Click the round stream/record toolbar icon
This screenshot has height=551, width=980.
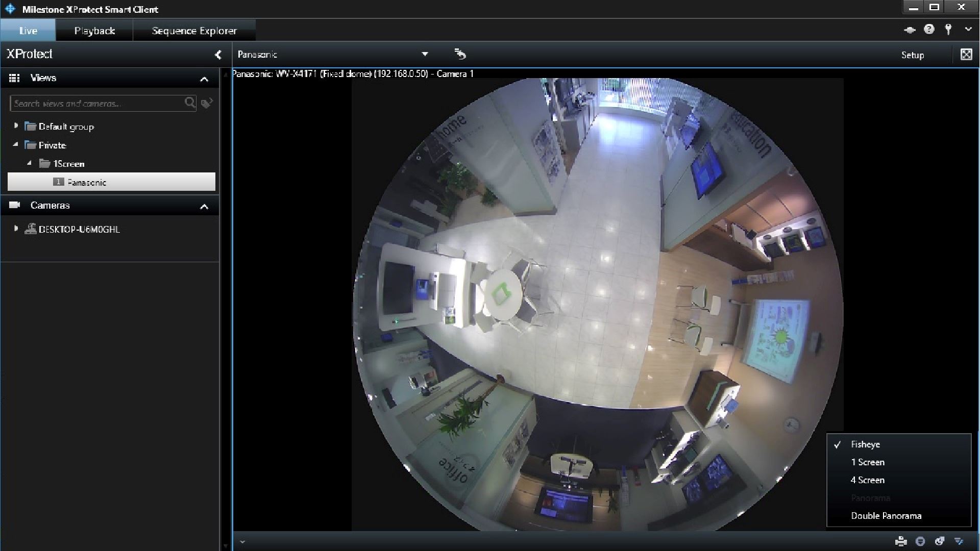(920, 541)
